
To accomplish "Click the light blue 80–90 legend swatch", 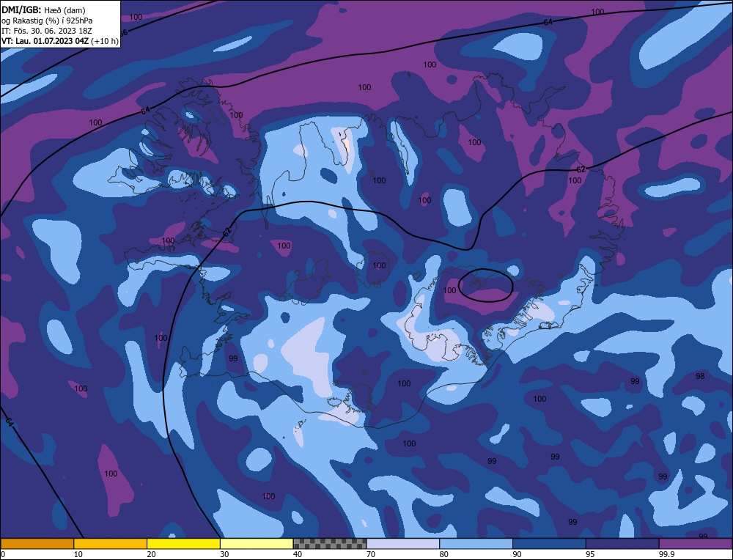I will [x=476, y=543].
